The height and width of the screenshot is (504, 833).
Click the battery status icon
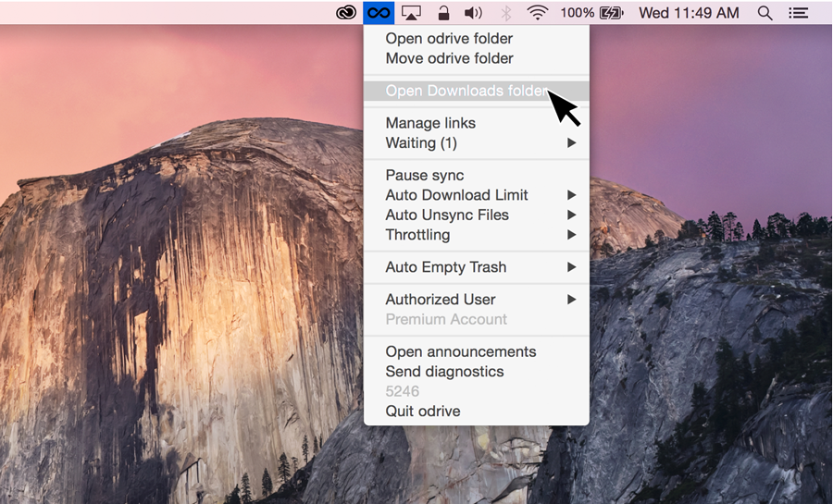[611, 13]
